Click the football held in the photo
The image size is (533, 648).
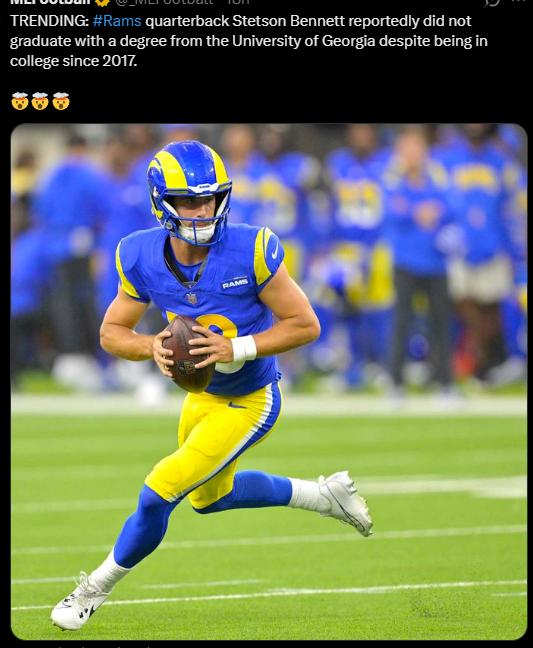click(187, 354)
